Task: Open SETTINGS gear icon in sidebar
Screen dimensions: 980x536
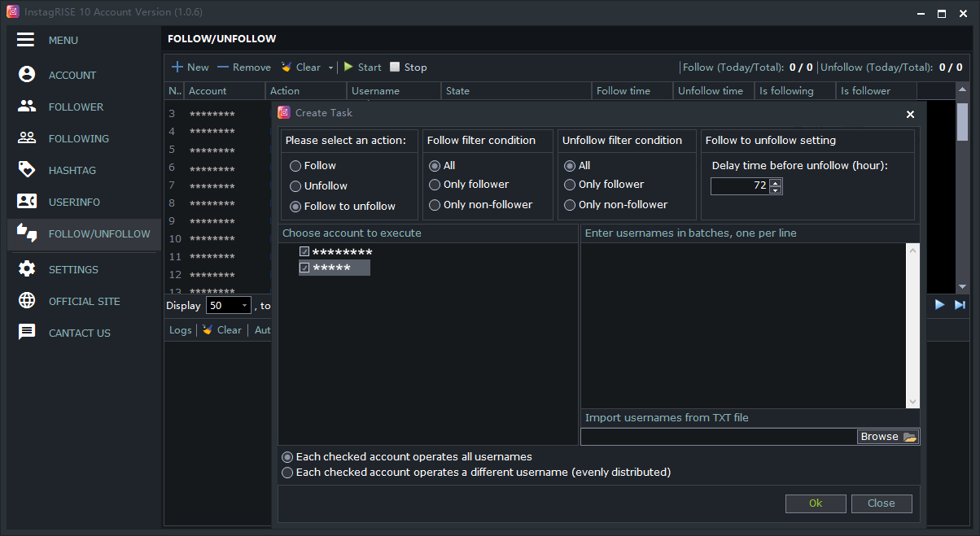Action: point(27,269)
